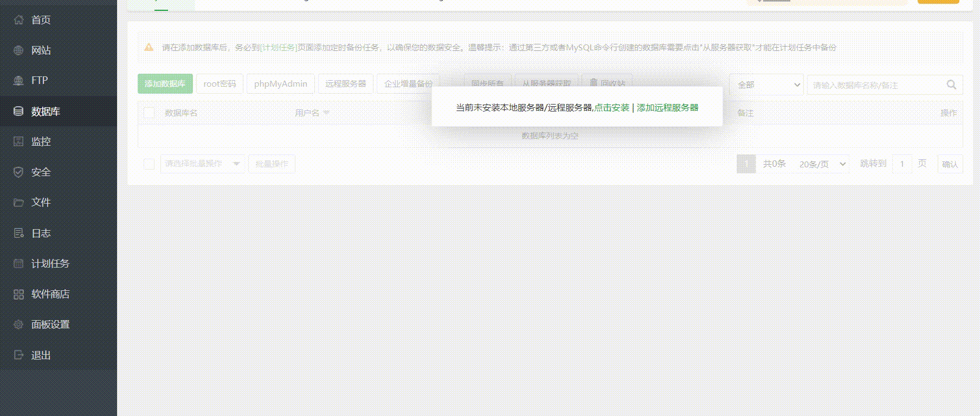Click the globe icon for 网站
The height and width of the screenshot is (416, 980).
click(18, 50)
